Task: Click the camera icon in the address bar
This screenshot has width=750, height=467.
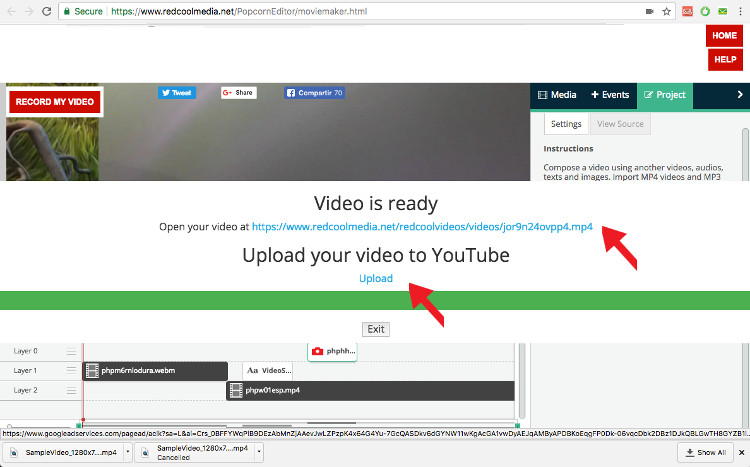Action: pos(648,11)
